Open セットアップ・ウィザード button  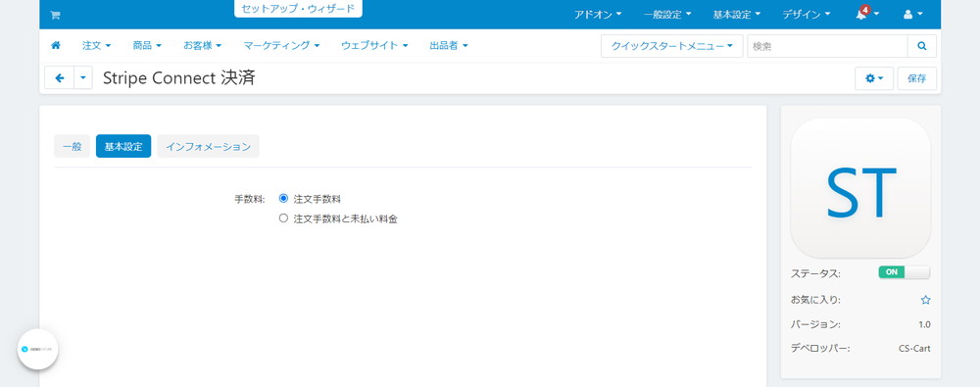(298, 9)
